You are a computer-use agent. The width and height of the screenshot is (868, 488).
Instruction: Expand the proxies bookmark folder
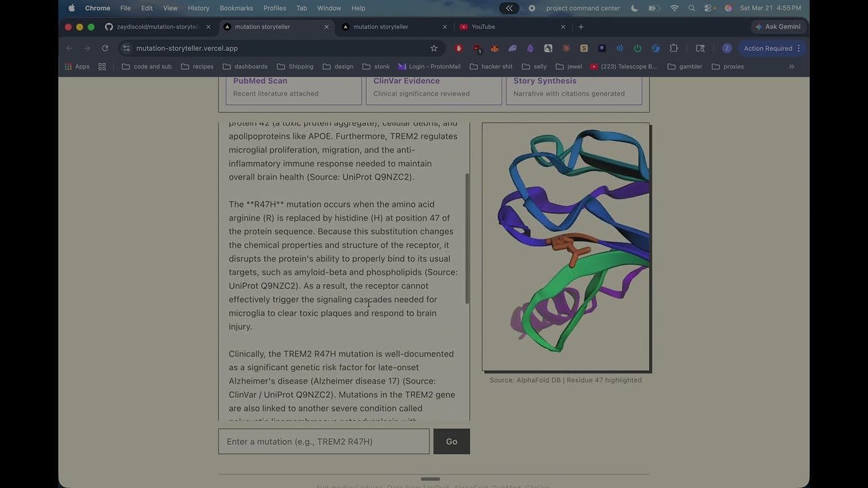click(728, 66)
